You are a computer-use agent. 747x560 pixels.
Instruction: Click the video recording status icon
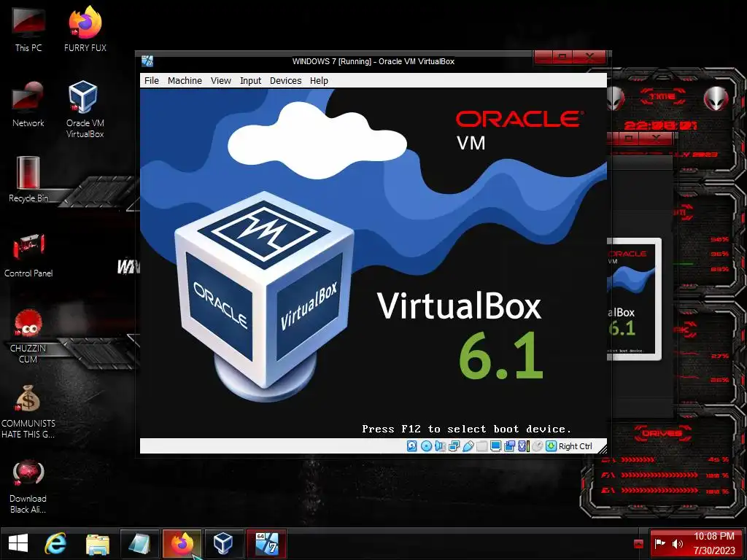(x=509, y=446)
